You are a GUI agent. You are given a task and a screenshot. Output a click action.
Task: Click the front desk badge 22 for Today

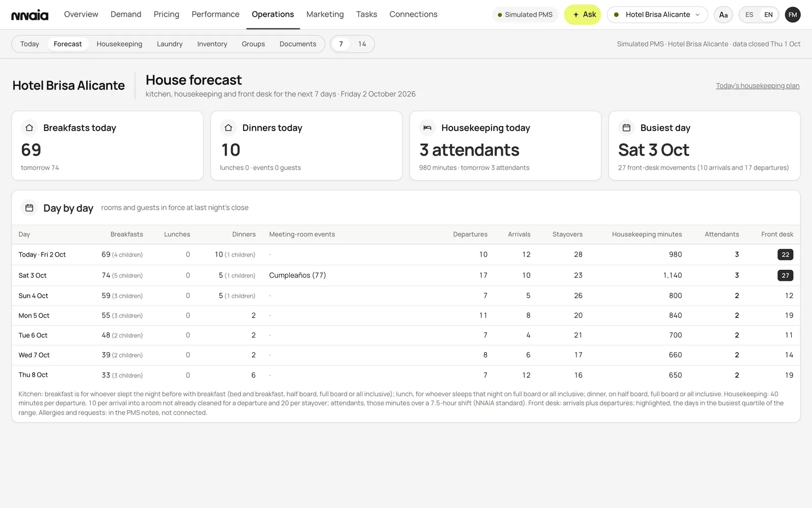point(785,255)
